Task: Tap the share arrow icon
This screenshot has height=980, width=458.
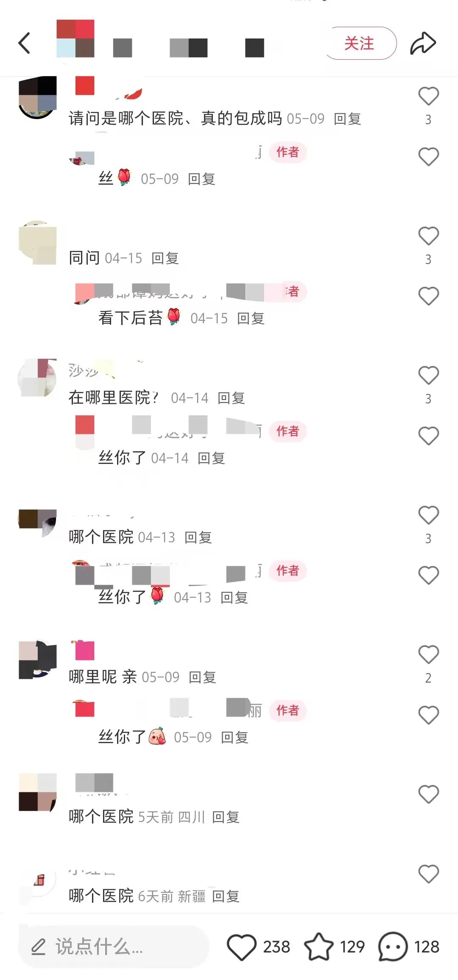Action: [x=423, y=43]
